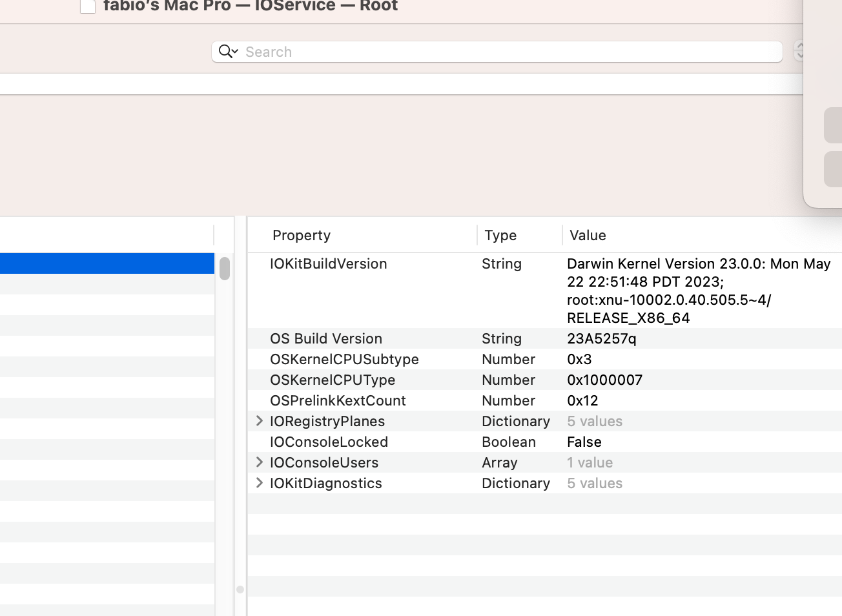
Task: Click the window title 'IOService — Root'
Action: coord(327,6)
